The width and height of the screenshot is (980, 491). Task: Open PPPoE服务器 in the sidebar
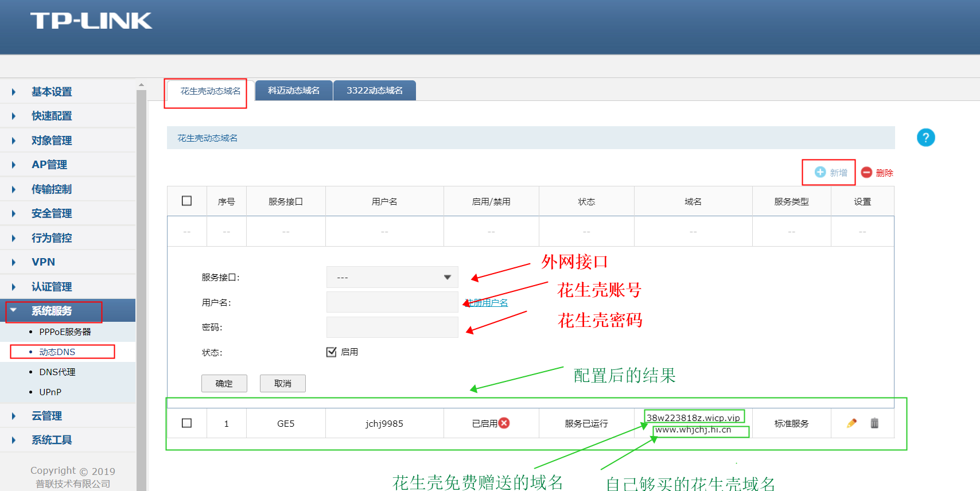pos(65,332)
